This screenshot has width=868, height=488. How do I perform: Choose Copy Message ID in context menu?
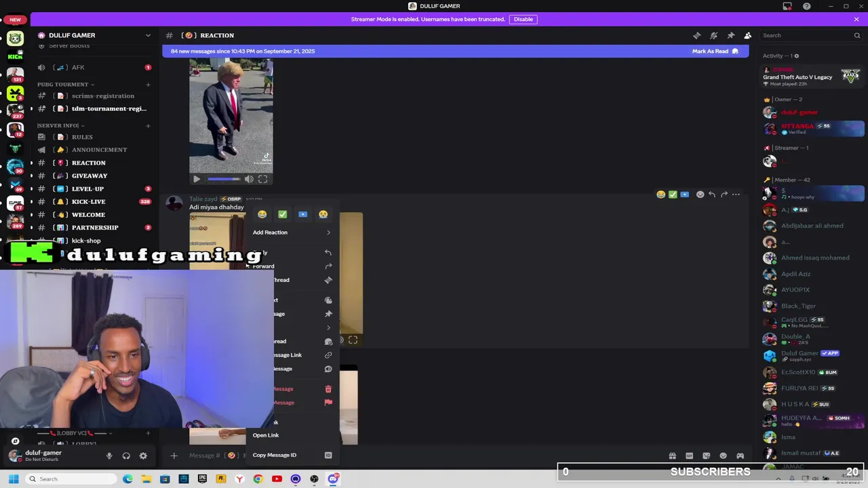(292, 455)
